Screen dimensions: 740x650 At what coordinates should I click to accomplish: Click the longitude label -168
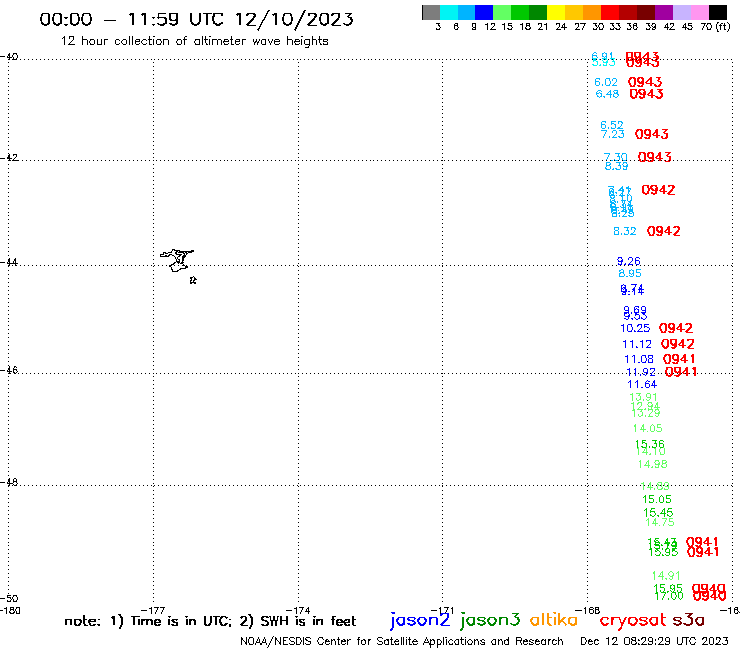pos(588,610)
